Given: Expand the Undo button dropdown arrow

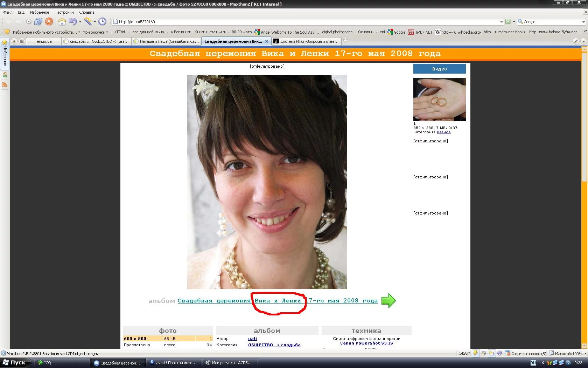Looking at the screenshot, I should pos(80,22).
